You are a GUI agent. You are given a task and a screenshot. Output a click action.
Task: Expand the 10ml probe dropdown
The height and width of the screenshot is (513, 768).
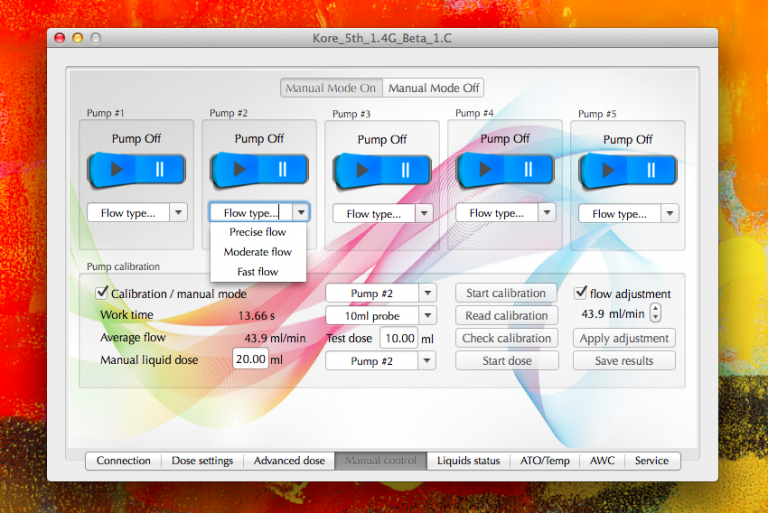pyautogui.click(x=427, y=316)
